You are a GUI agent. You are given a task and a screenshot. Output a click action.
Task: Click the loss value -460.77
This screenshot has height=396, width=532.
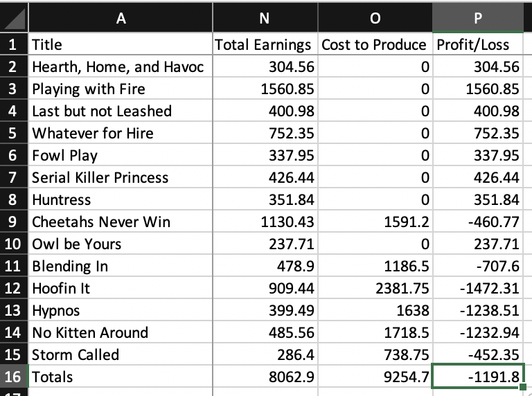pyautogui.click(x=478, y=222)
